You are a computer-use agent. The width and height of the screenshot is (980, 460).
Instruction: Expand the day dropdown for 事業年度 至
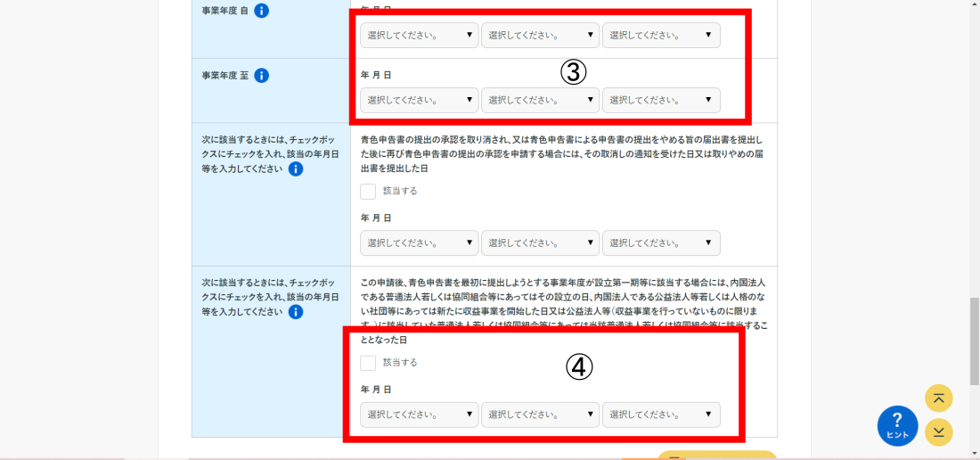(661, 100)
